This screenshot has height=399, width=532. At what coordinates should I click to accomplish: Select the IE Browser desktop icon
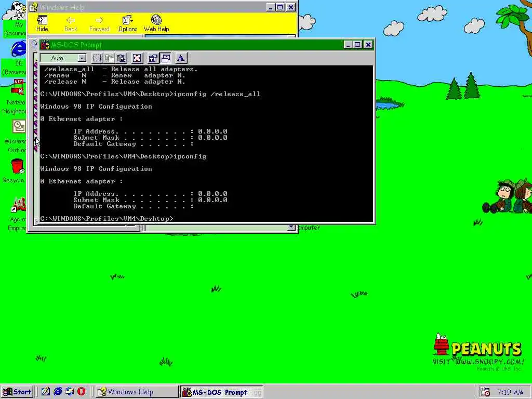point(14,58)
